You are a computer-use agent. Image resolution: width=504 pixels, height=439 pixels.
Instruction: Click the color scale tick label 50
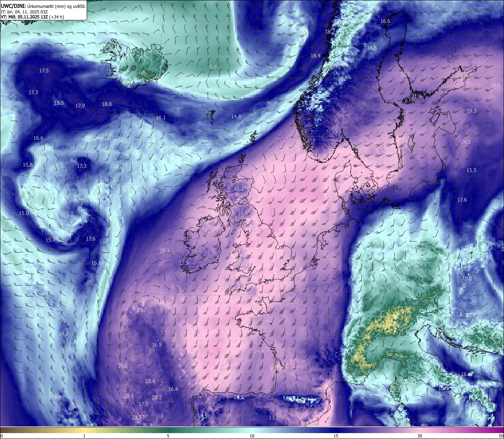click(501, 436)
